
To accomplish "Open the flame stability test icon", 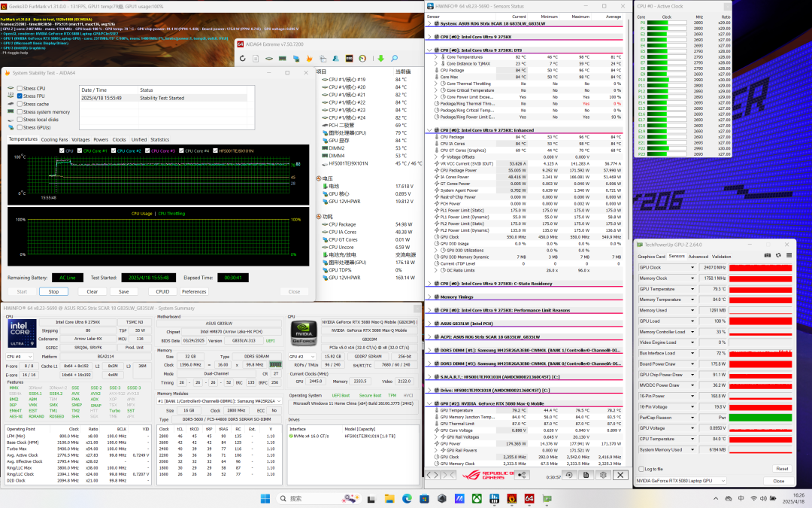I will point(309,59).
